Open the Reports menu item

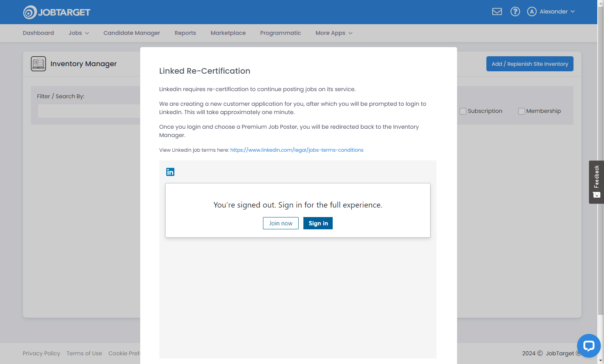pos(185,33)
